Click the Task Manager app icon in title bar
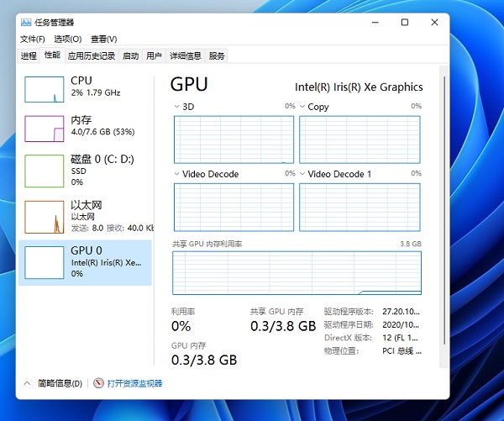The width and height of the screenshot is (504, 421). 26,23
